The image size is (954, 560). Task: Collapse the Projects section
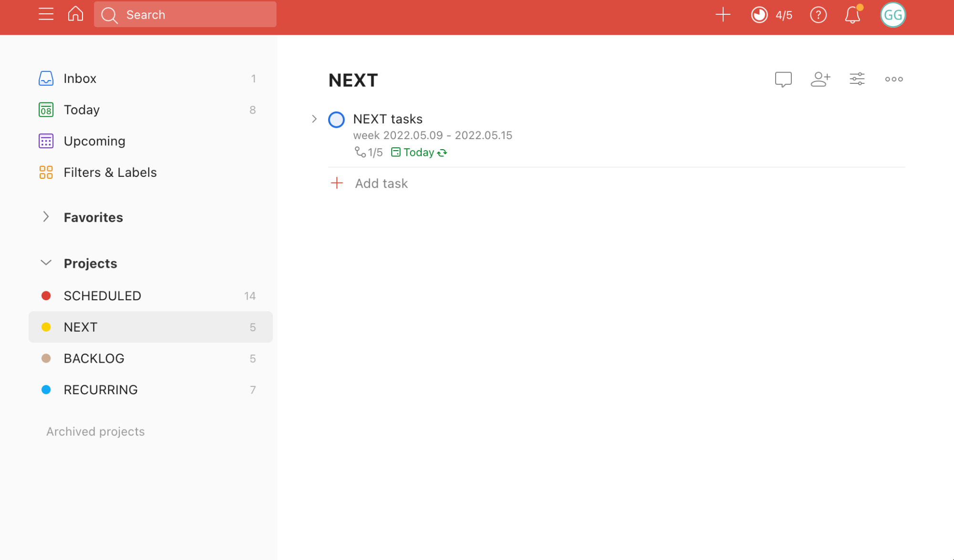click(x=46, y=262)
